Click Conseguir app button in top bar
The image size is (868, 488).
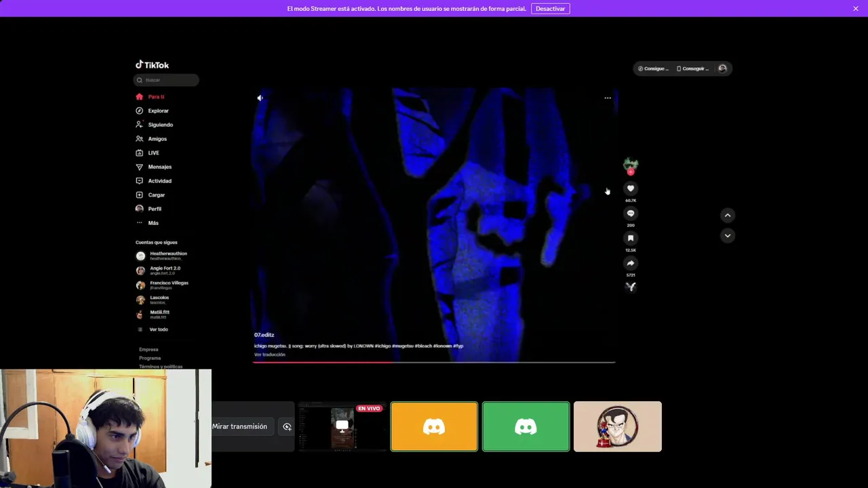click(692, 68)
